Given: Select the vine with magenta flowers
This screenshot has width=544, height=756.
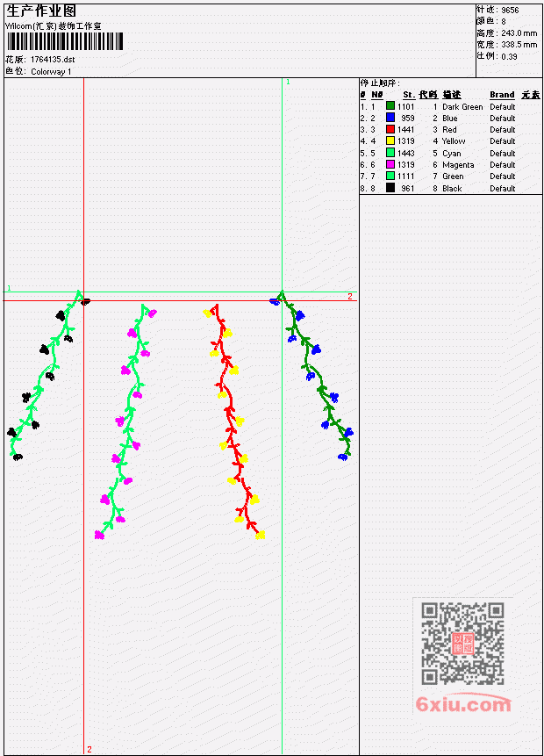Looking at the screenshot, I should [125, 421].
